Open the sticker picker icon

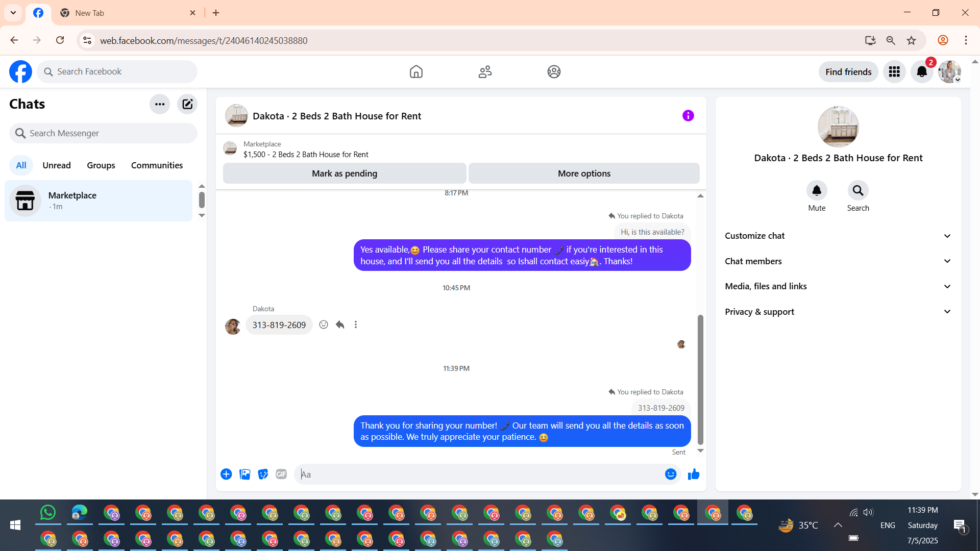263,474
